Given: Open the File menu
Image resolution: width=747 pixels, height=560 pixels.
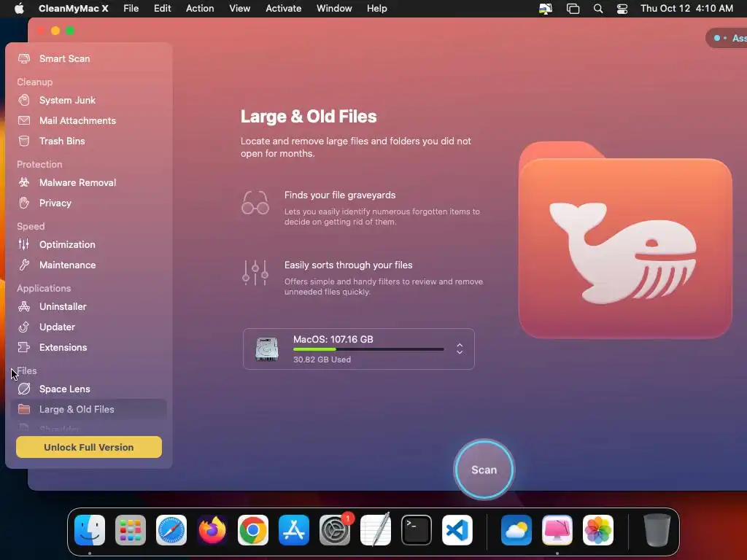Looking at the screenshot, I should 131,9.
